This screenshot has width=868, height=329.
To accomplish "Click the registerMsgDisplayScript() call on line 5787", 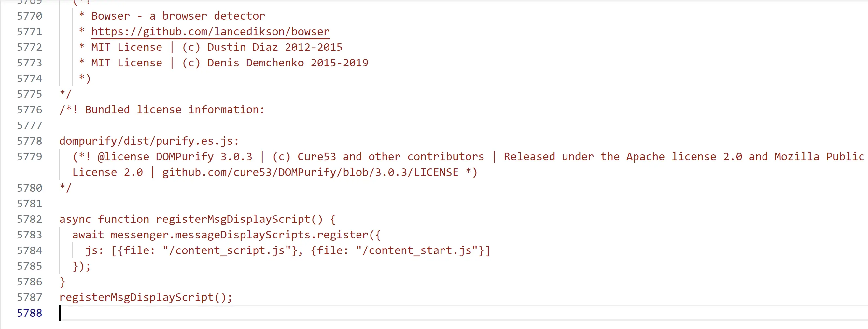I will pyautogui.click(x=146, y=298).
